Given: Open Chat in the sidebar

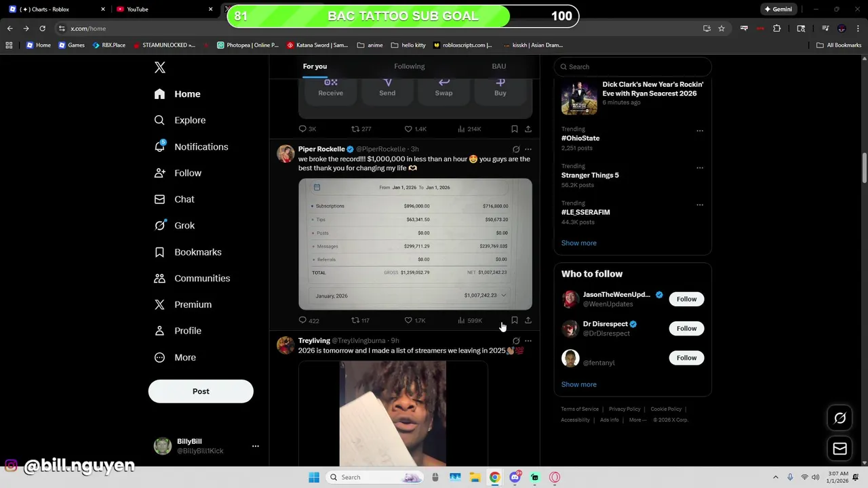Looking at the screenshot, I should pyautogui.click(x=174, y=199).
